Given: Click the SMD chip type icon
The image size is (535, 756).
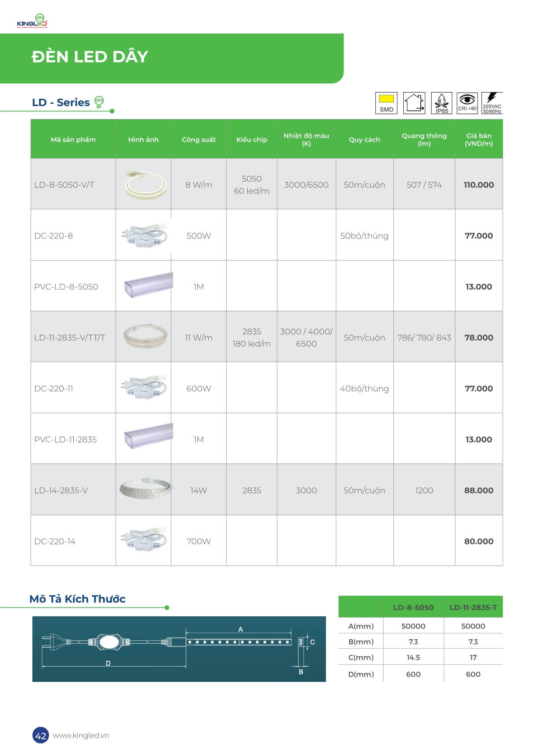Looking at the screenshot, I should (x=386, y=103).
